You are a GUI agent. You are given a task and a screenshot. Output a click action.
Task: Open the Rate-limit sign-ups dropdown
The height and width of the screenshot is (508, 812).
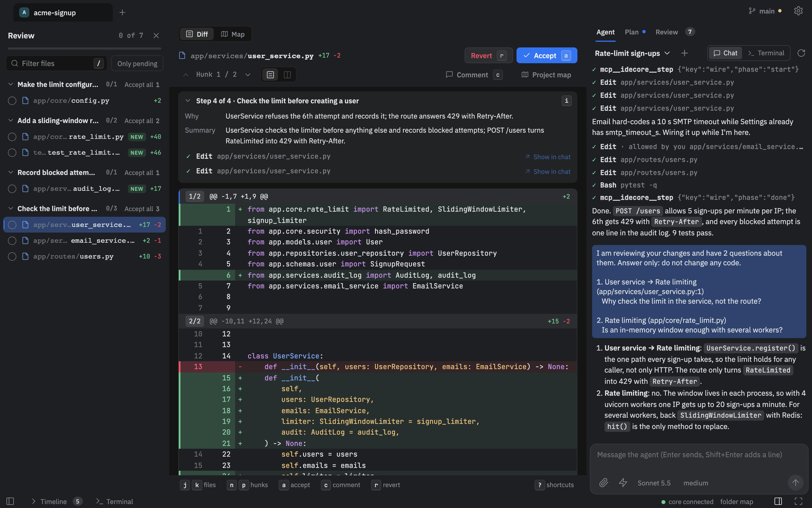point(632,53)
